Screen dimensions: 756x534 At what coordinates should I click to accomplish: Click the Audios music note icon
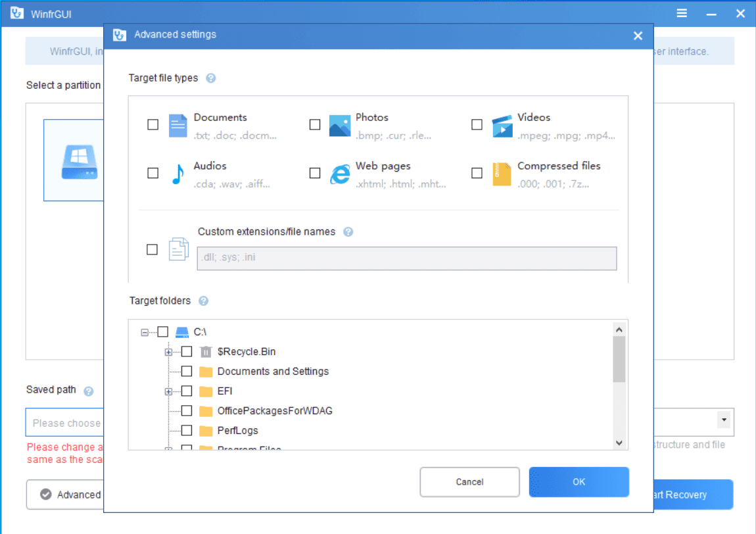(177, 174)
